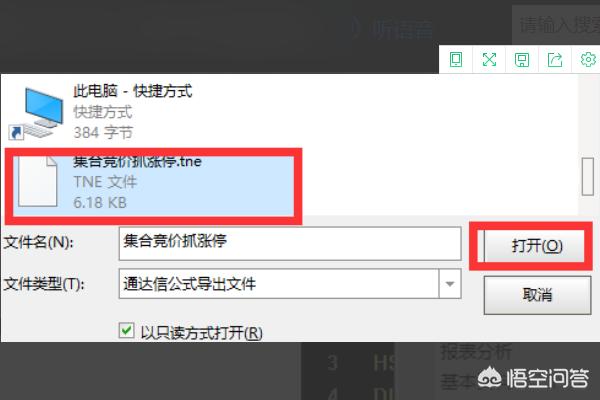Click the fullscreen expand arrows icon
This screenshot has height=400, width=600.
[489, 59]
